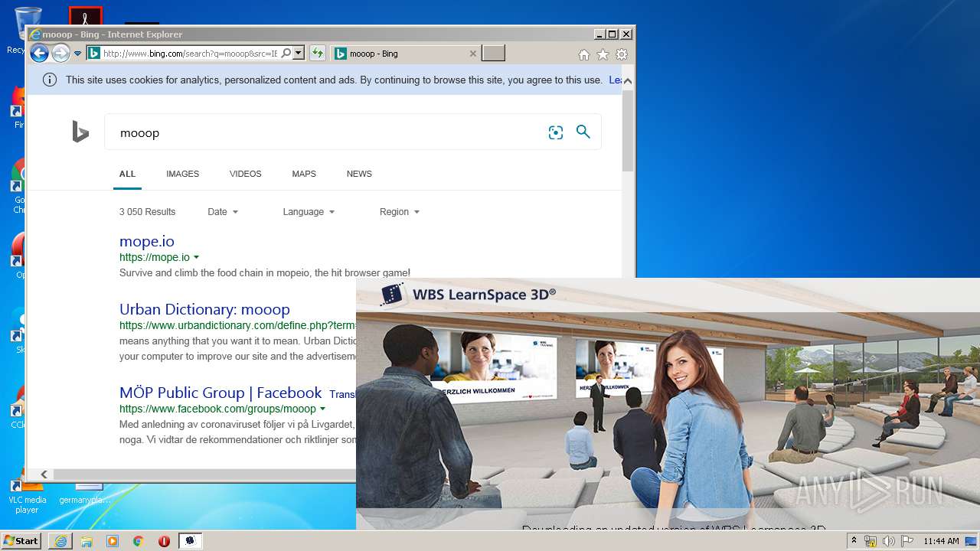Go to the IE home page
This screenshot has height=551, width=980.
click(584, 54)
